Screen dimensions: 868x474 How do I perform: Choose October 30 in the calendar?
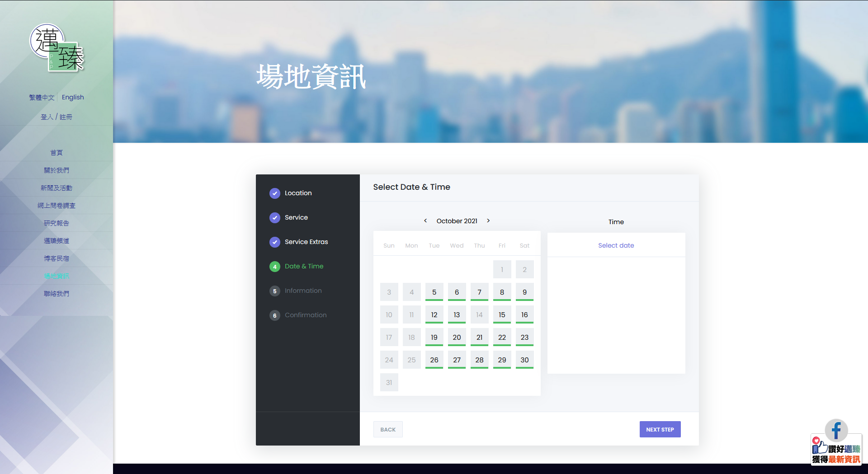tap(524, 360)
